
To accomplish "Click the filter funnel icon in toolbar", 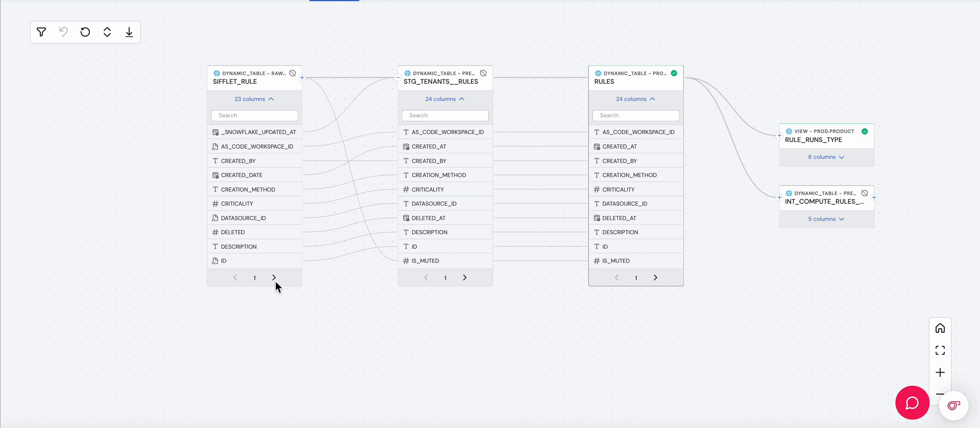I will tap(42, 32).
